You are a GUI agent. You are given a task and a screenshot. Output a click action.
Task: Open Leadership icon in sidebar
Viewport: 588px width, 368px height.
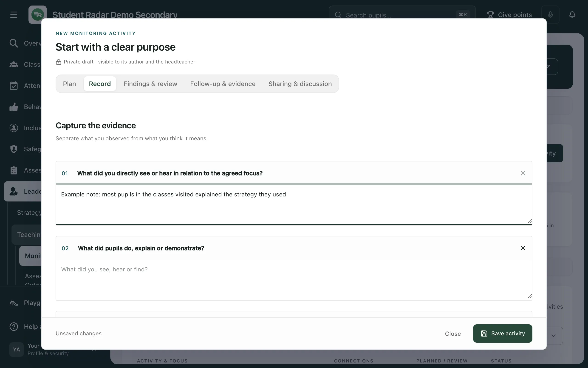(x=14, y=191)
